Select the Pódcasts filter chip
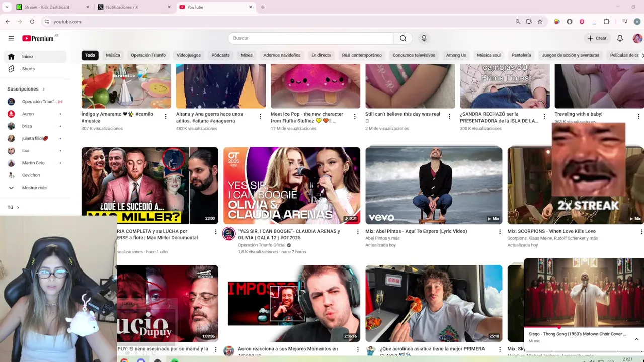This screenshot has width=644, height=362. click(220, 55)
